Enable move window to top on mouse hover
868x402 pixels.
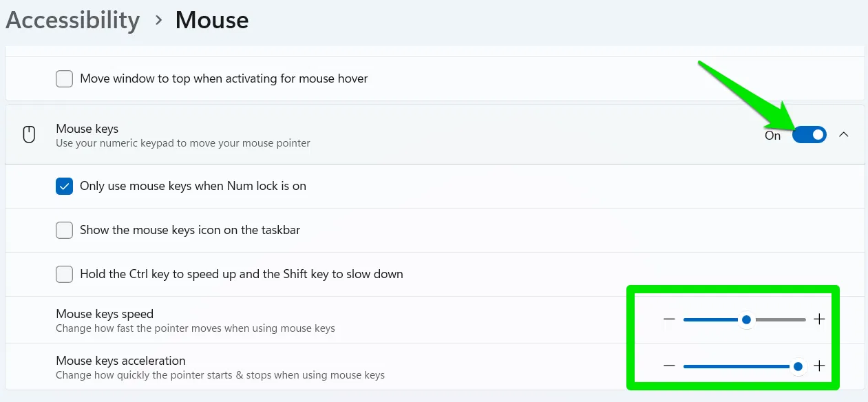64,78
